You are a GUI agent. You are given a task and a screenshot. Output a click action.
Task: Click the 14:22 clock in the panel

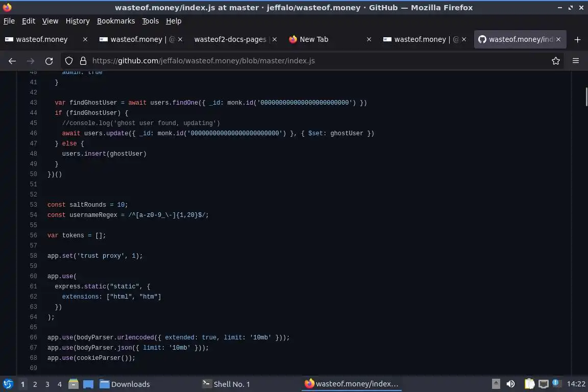[x=576, y=384]
